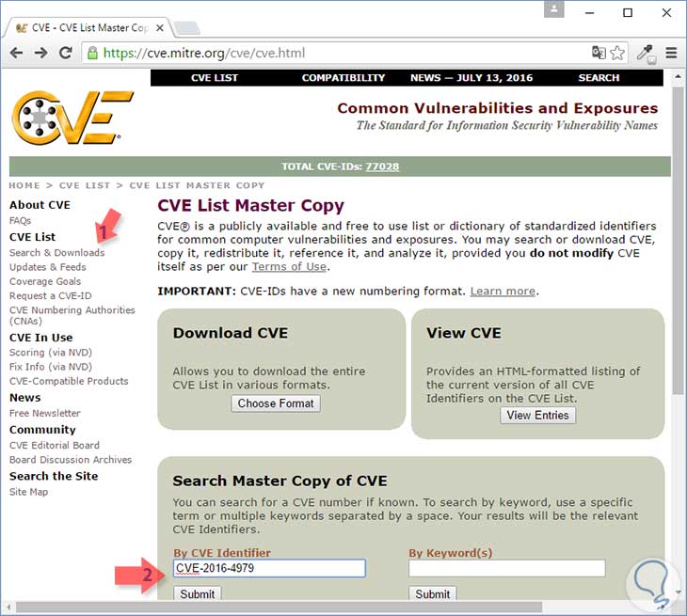This screenshot has width=687, height=616.
Task: Go to CVE LIST breadcrumb
Action: click(x=85, y=185)
